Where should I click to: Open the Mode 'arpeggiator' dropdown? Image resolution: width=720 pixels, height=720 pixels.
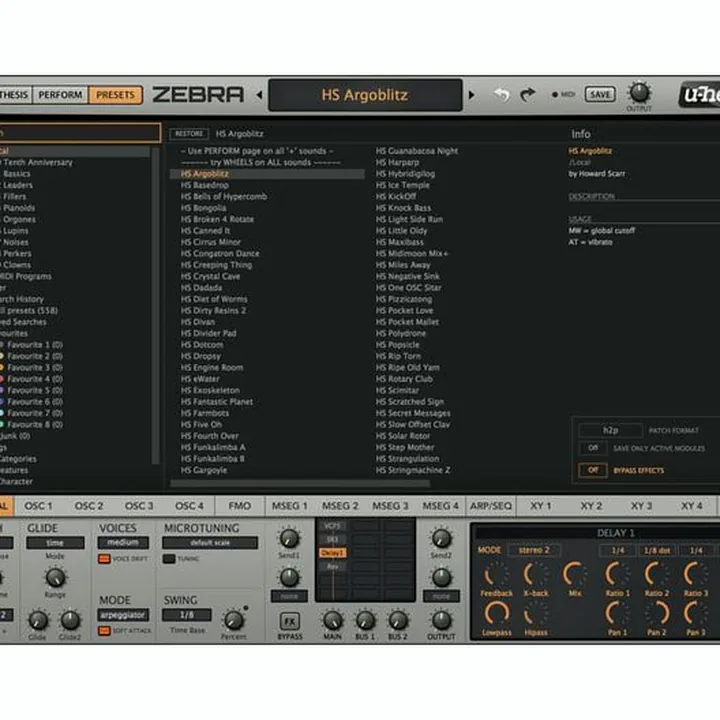pyautogui.click(x=123, y=615)
